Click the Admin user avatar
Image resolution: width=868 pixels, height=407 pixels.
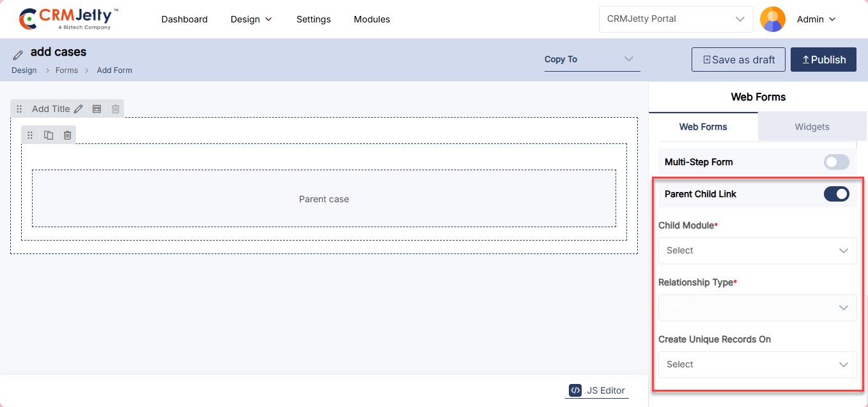(x=772, y=19)
